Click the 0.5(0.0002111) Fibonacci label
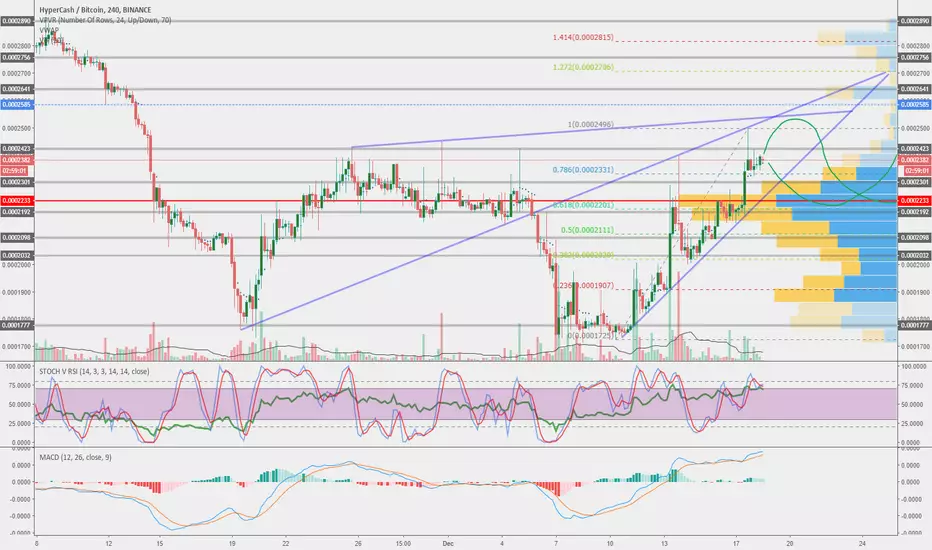Image resolution: width=932 pixels, height=550 pixels. (x=587, y=230)
